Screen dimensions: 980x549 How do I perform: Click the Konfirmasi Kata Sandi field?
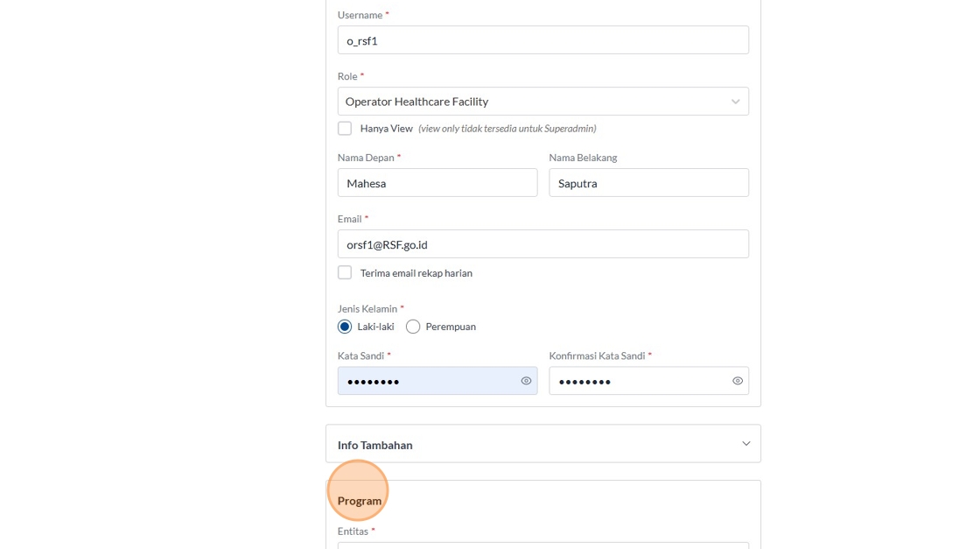(x=639, y=381)
